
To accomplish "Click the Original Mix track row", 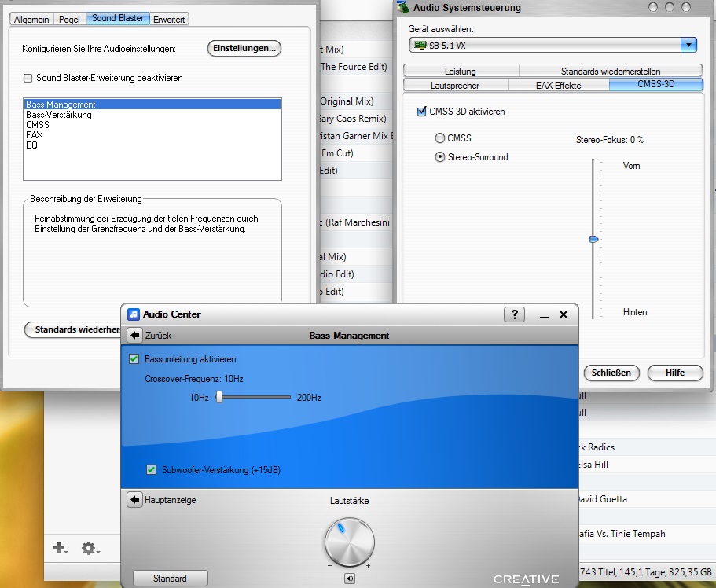I will (356, 101).
